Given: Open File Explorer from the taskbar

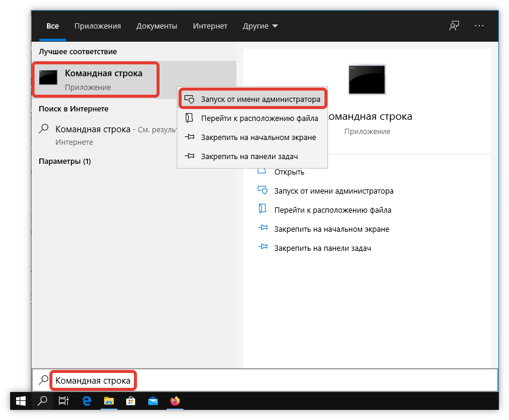Looking at the screenshot, I should (x=109, y=402).
